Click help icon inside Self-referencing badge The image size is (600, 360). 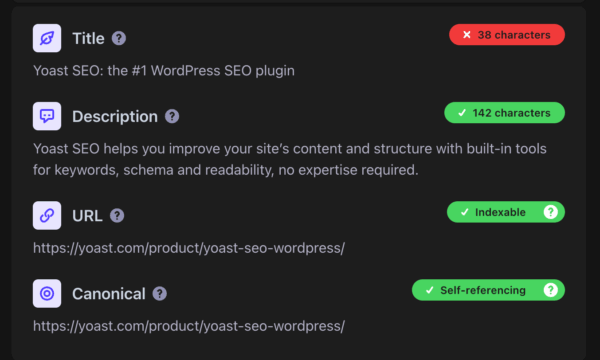click(x=550, y=290)
